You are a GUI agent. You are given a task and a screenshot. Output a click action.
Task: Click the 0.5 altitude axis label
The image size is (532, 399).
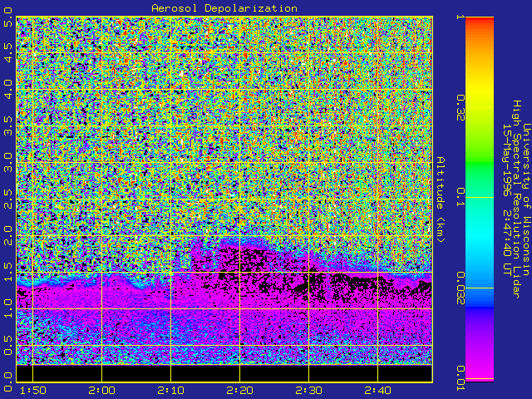click(7, 345)
